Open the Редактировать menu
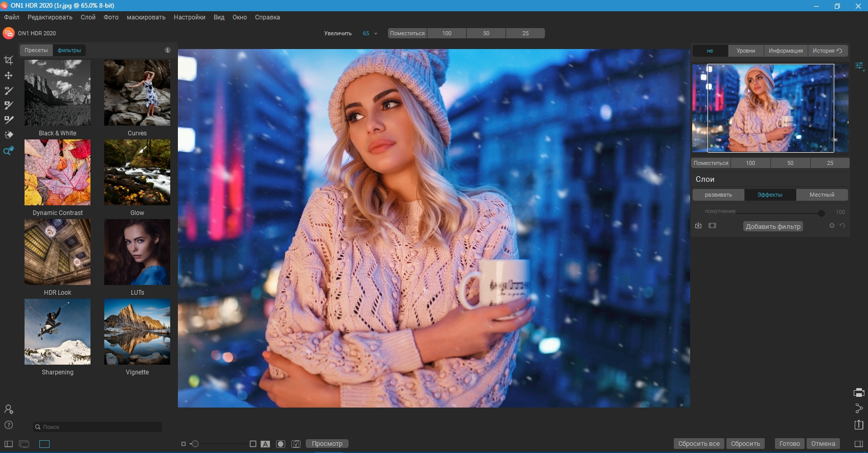This screenshot has height=453, width=868. click(50, 17)
